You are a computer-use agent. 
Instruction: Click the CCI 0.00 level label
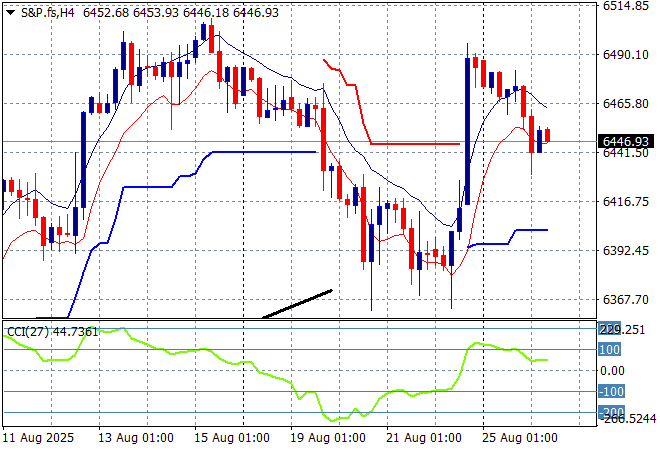coord(612,370)
